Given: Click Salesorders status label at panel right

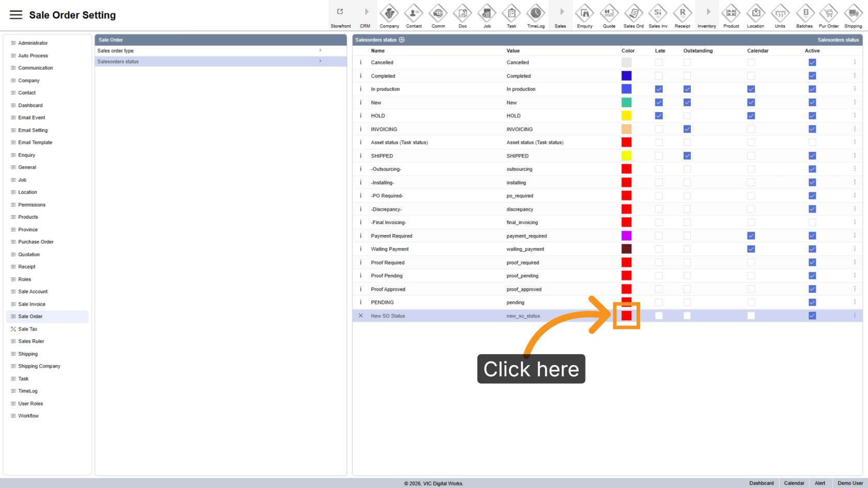Looking at the screenshot, I should [x=838, y=40].
